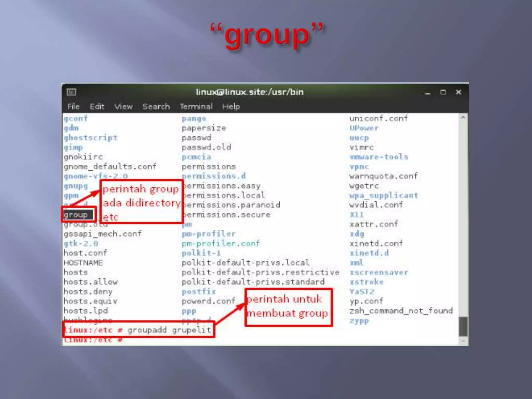Open the Terminal menu
The width and height of the screenshot is (532, 399).
point(196,107)
